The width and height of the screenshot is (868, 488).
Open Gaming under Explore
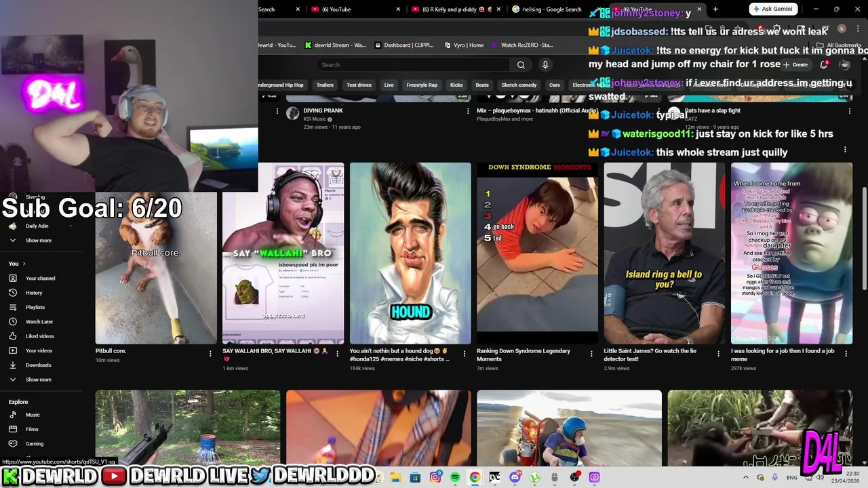[x=35, y=444]
